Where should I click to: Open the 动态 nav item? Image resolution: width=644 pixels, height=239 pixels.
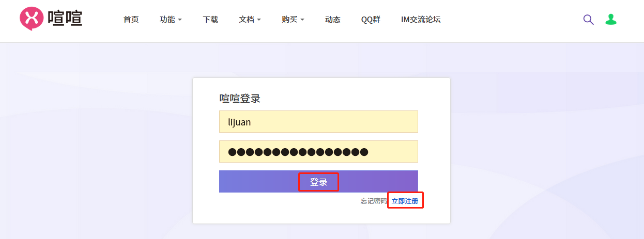point(333,20)
